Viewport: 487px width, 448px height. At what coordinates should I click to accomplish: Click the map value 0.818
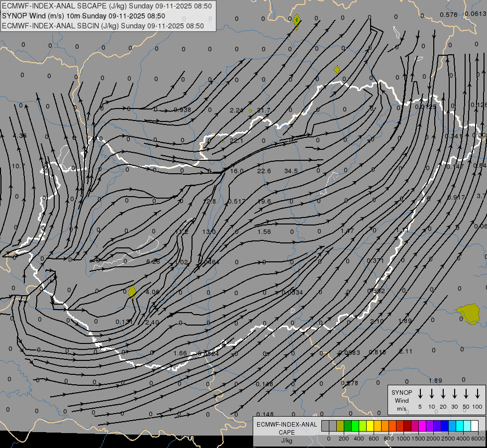point(378,352)
